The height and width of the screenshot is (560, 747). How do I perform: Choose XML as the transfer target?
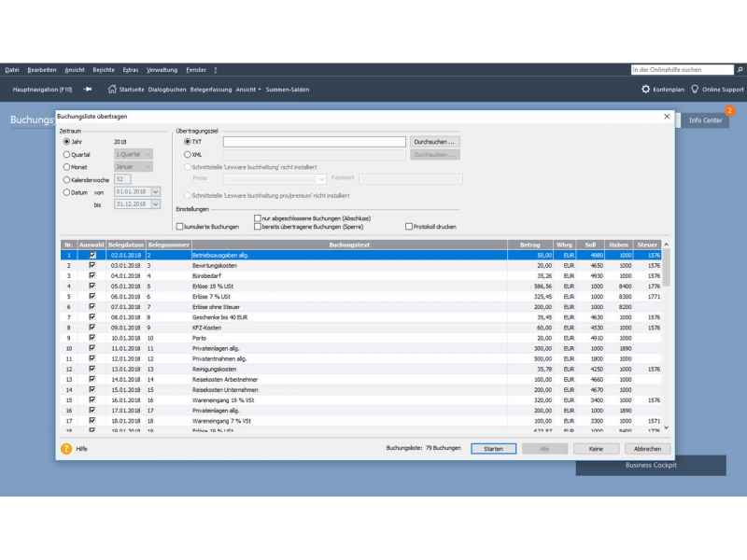point(188,155)
